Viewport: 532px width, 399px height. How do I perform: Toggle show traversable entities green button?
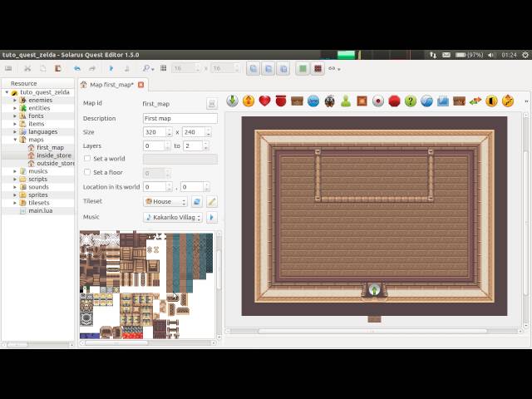303,68
